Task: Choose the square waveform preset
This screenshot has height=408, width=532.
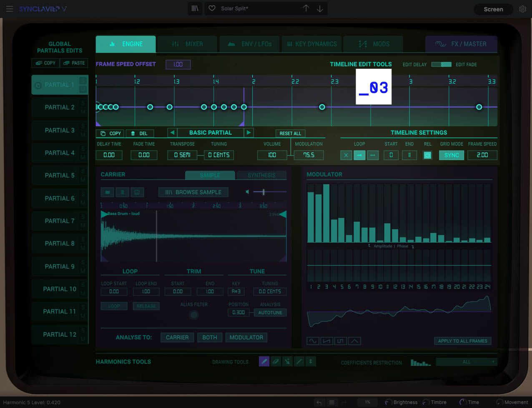Action: 340,341
